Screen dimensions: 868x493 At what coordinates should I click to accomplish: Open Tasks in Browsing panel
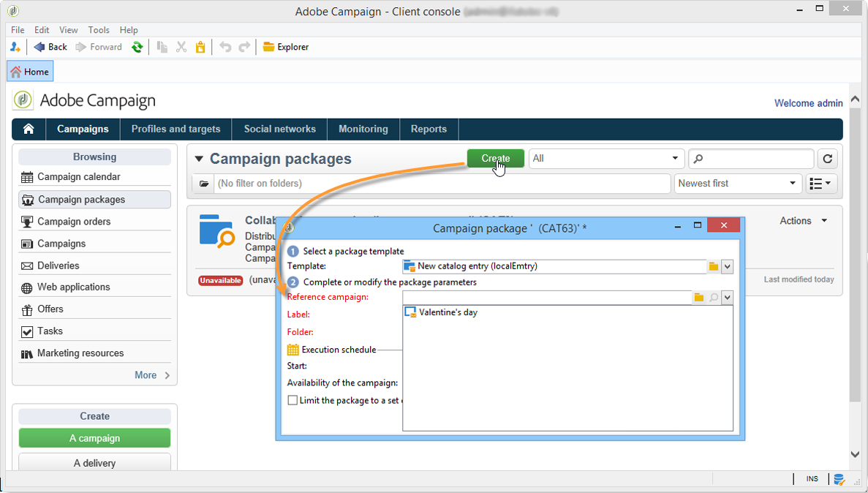94,331
